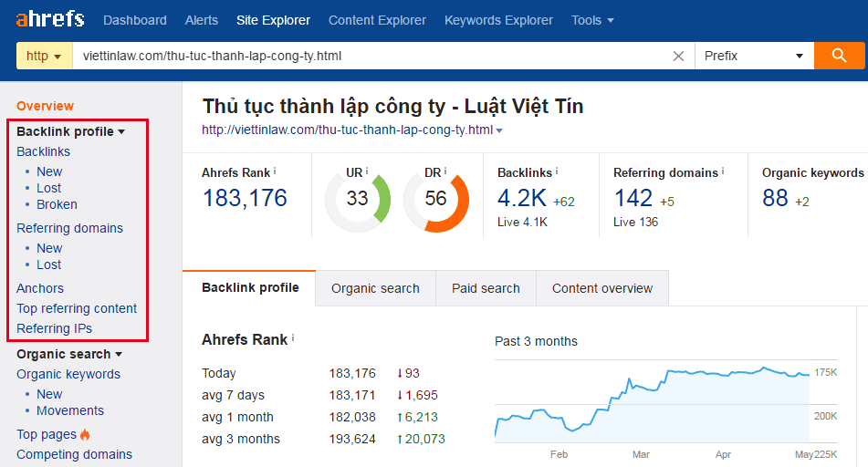The width and height of the screenshot is (868, 467).
Task: Click the ahrefs logo
Action: [x=50, y=19]
